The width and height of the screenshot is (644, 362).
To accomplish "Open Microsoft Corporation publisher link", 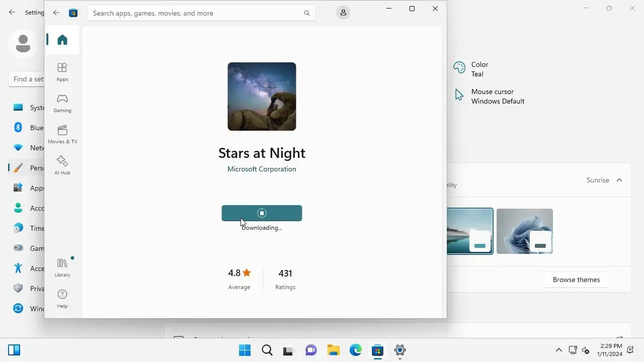I will (x=262, y=169).
